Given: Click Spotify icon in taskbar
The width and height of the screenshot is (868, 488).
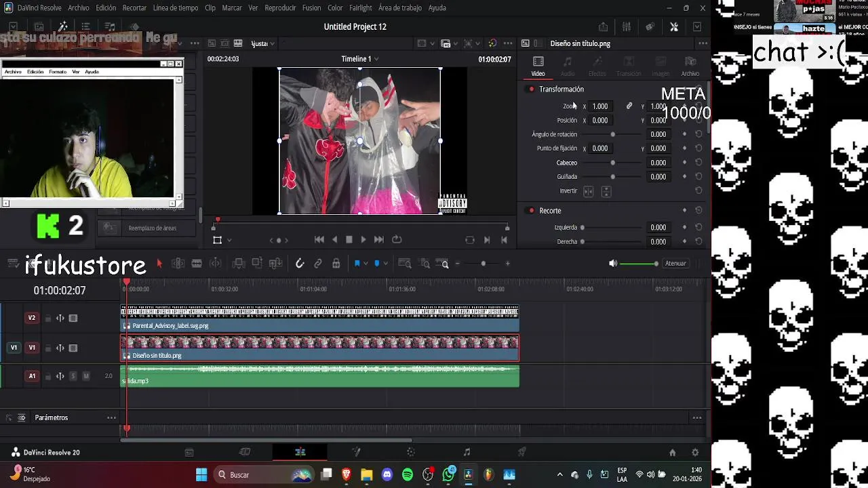Looking at the screenshot, I should point(408,475).
